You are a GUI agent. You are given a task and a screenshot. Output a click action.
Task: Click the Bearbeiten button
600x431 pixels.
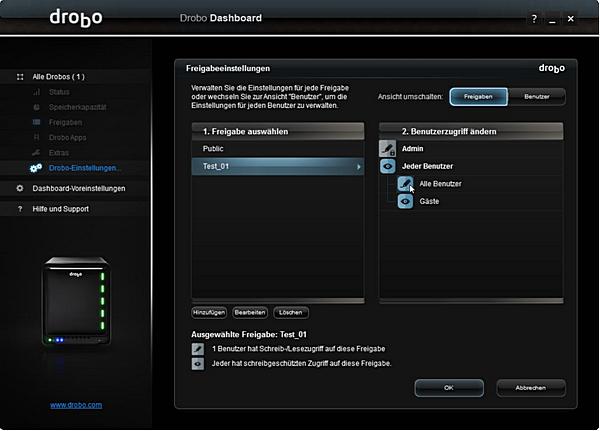tap(250, 312)
